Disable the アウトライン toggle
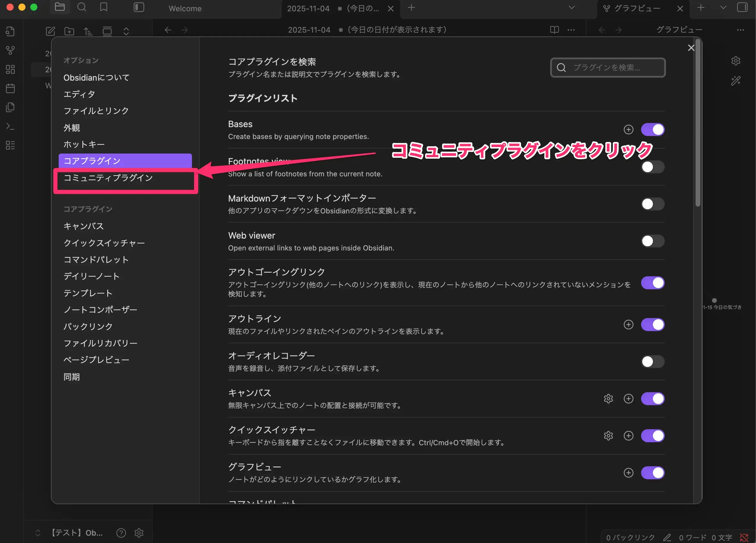The image size is (756, 543). coord(653,325)
